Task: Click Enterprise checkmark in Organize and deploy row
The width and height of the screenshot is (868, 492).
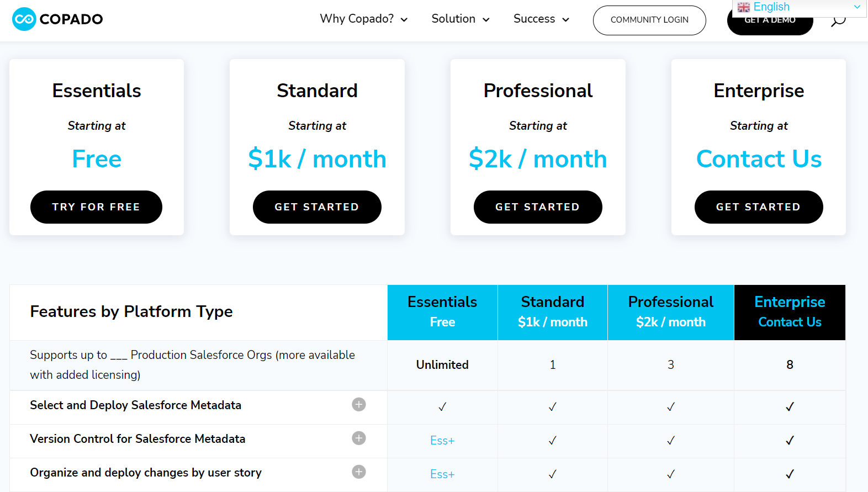Action: (x=790, y=474)
